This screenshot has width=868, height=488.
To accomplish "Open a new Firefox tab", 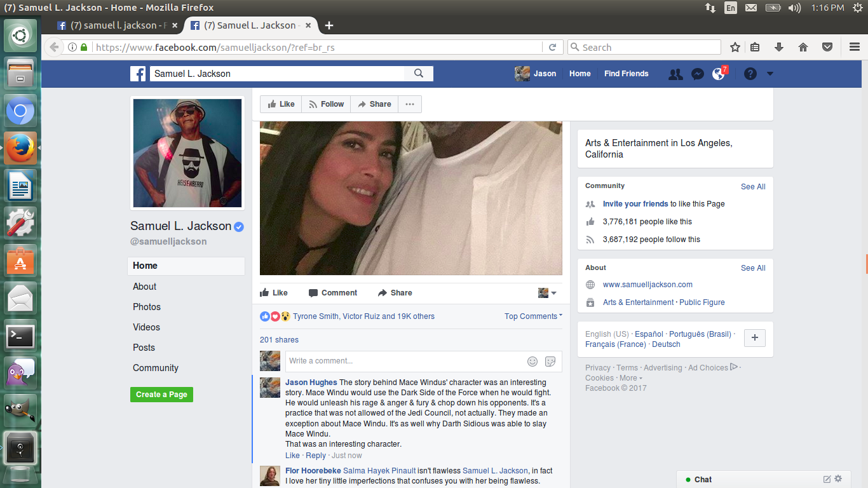I will (329, 25).
